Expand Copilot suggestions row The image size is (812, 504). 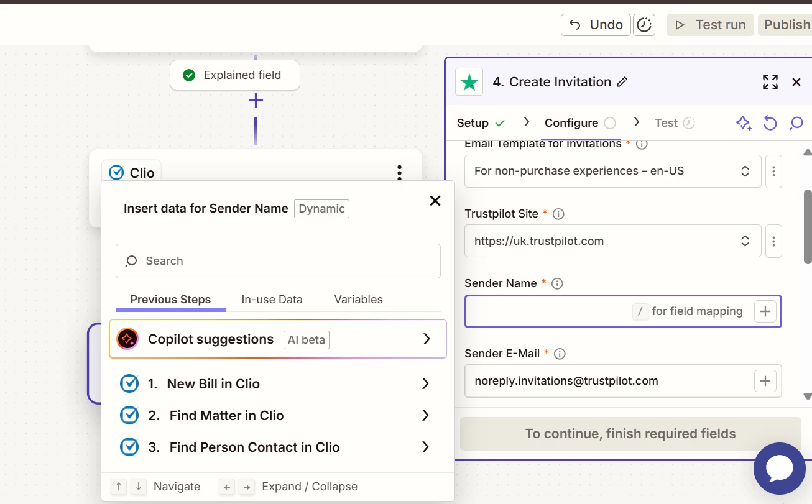(278, 339)
